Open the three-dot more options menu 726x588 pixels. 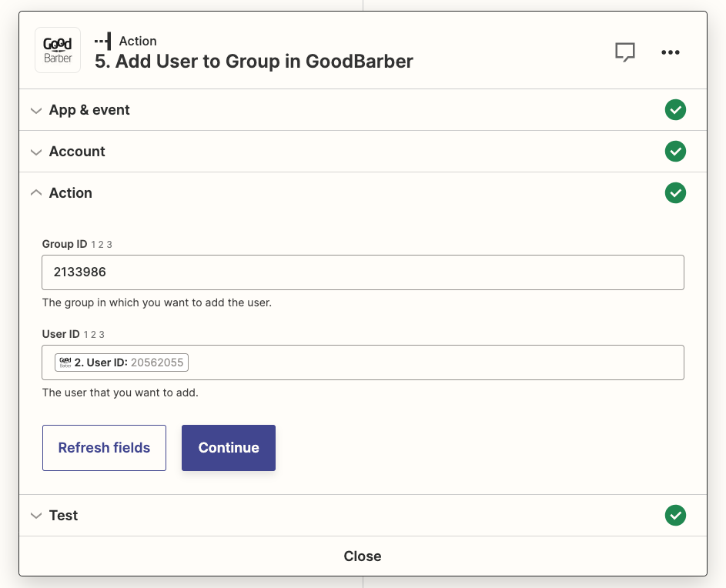(670, 52)
